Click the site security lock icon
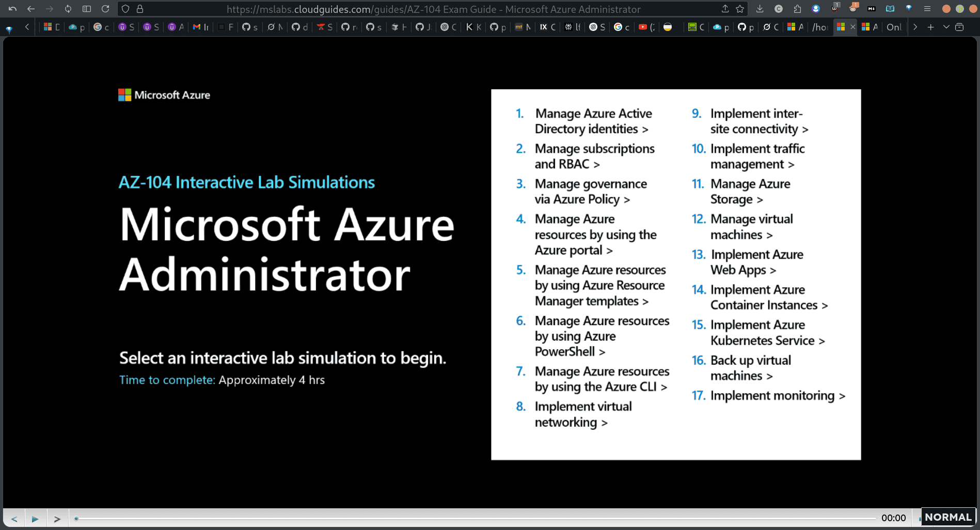Viewport: 980px width, 530px height. pos(140,9)
